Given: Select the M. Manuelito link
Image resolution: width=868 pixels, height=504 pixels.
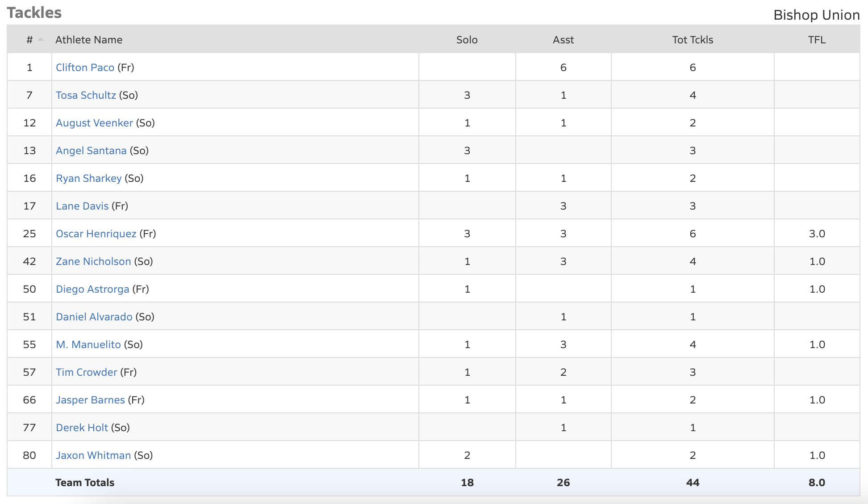Looking at the screenshot, I should point(88,344).
